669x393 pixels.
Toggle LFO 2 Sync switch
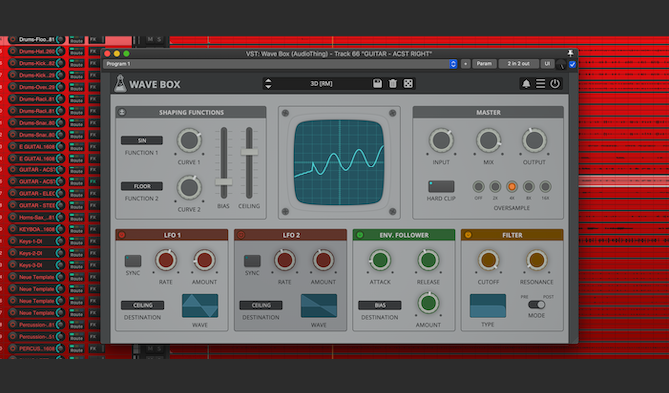252,261
